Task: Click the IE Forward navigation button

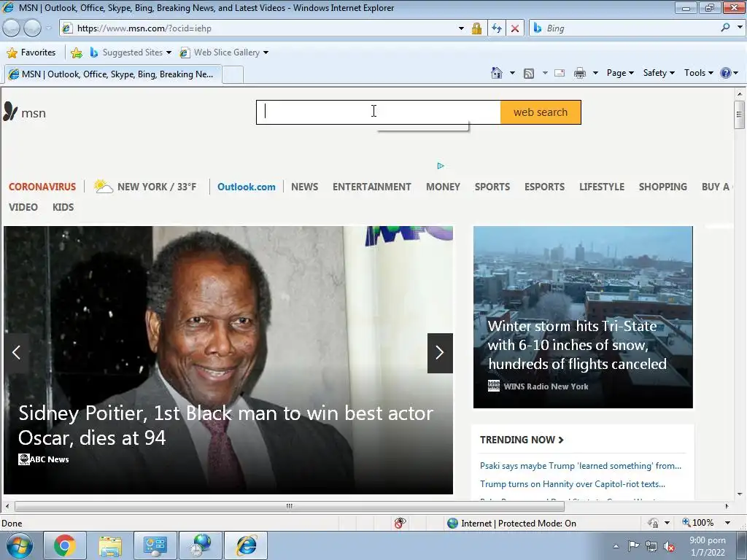Action: click(x=32, y=28)
